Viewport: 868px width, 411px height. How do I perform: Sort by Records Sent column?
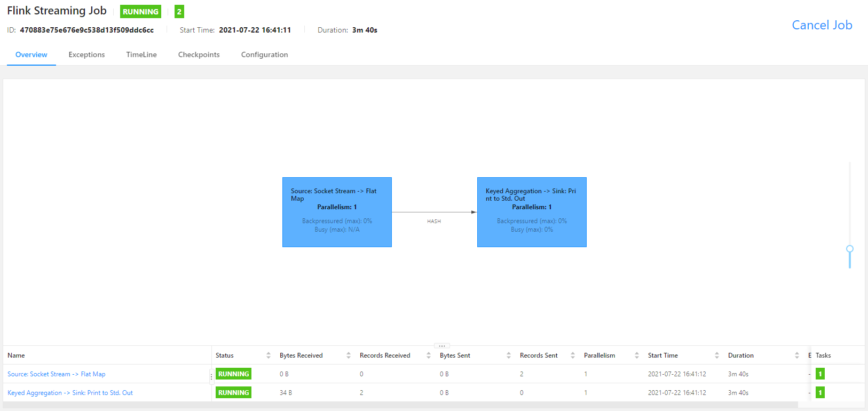pyautogui.click(x=572, y=355)
